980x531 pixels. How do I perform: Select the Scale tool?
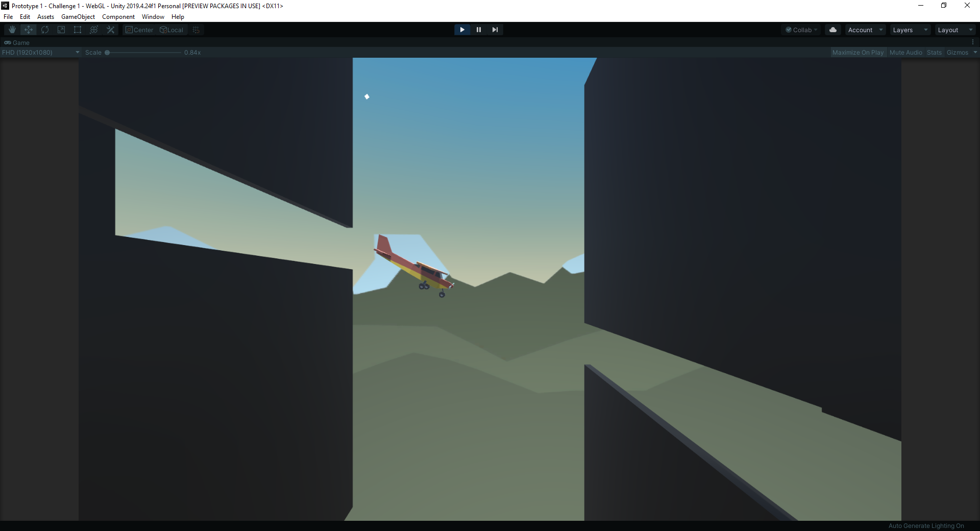61,30
